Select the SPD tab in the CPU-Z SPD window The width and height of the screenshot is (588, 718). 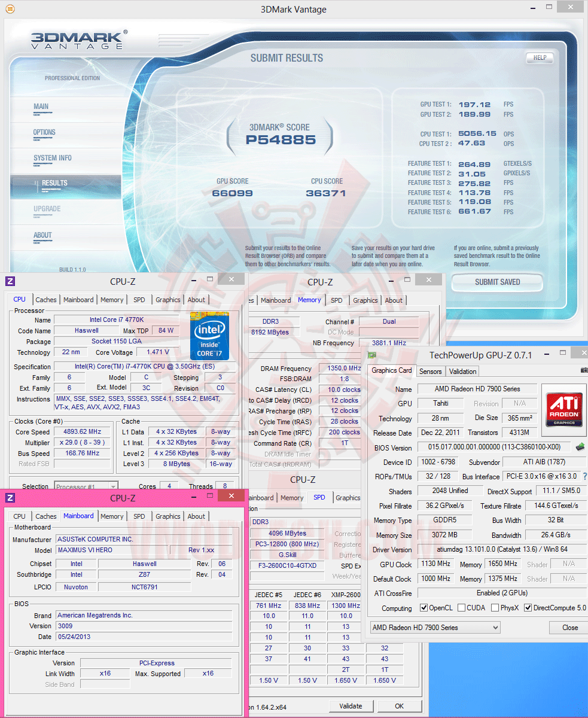pos(319,497)
